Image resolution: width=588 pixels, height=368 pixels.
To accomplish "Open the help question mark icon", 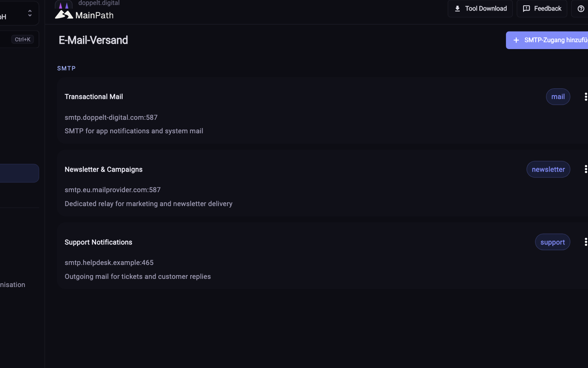I will pyautogui.click(x=581, y=9).
